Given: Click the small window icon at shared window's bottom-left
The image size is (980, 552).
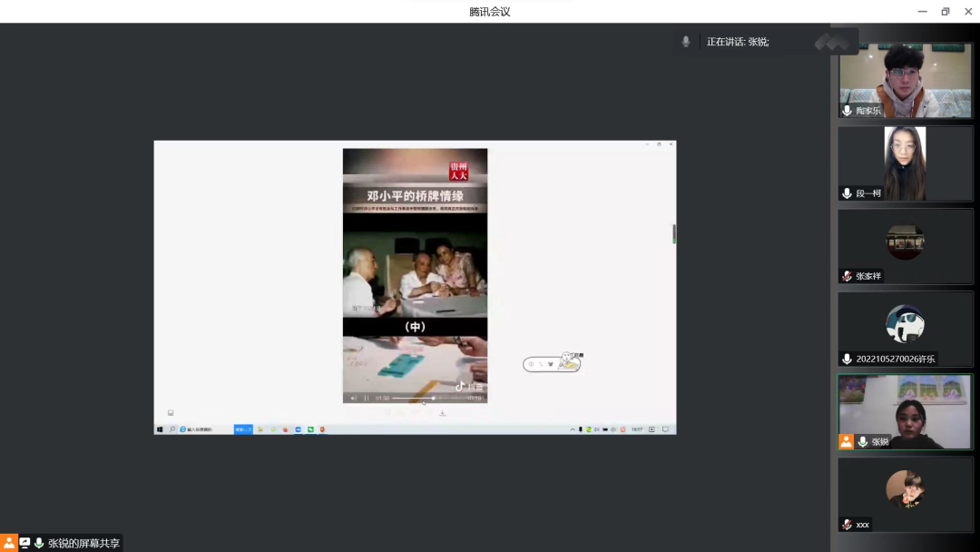Looking at the screenshot, I should (171, 412).
